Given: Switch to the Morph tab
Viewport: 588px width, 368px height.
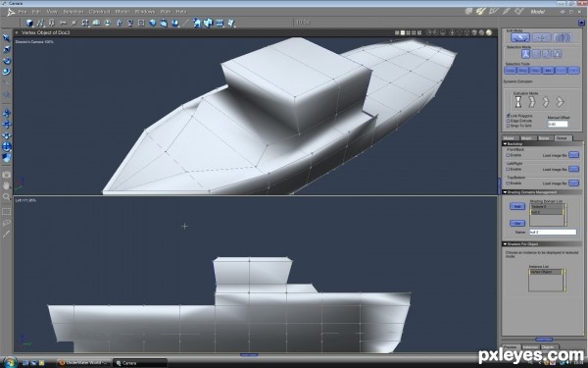Looking at the screenshot, I should point(527,138).
